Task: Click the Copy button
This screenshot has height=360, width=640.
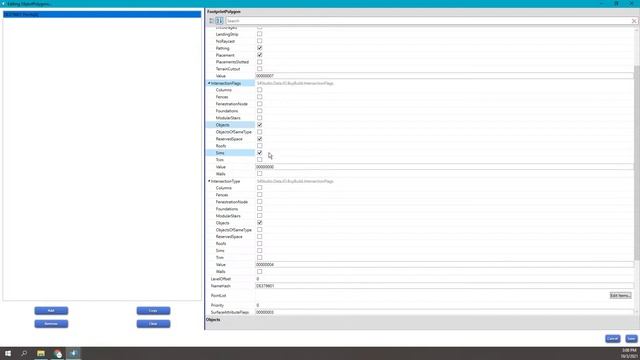Action: (x=153, y=311)
